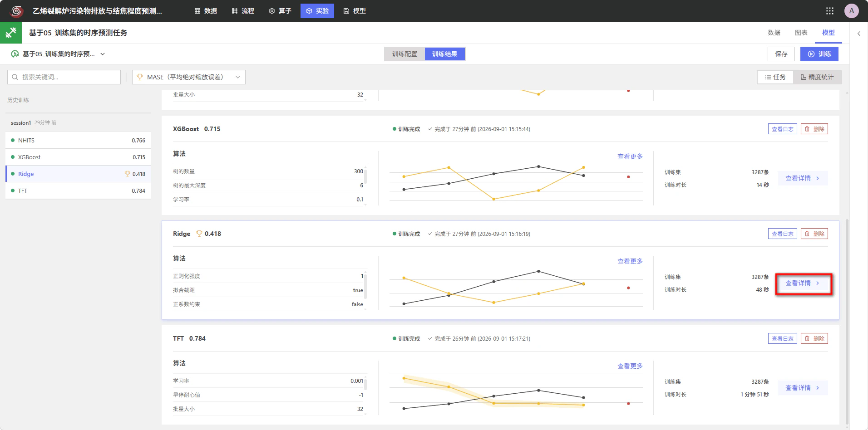
Task: Select TFT in training history list
Action: pos(78,191)
